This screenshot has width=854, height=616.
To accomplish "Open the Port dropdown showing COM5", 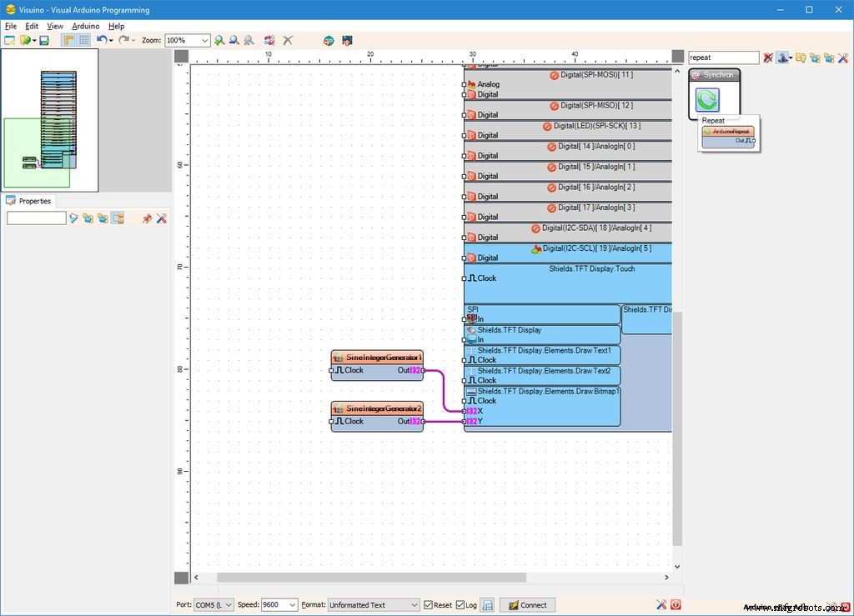I will coord(213,604).
